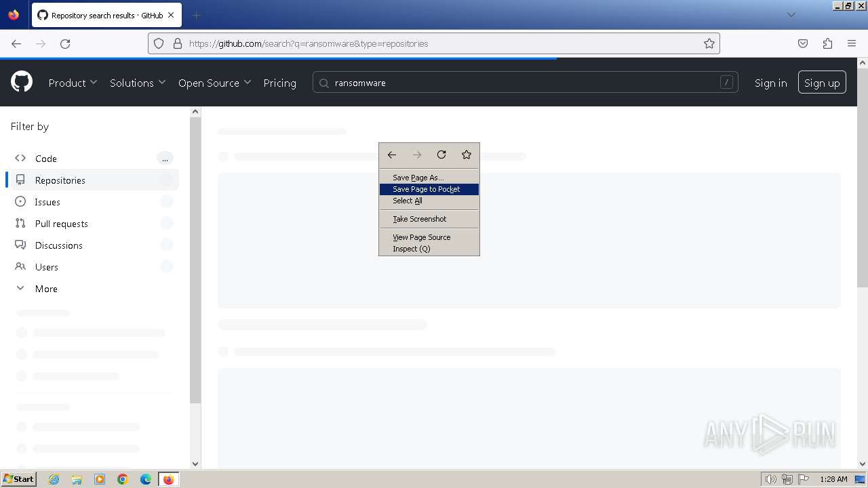868x488 pixels.
Task: Open the Pricing page
Action: coord(280,83)
